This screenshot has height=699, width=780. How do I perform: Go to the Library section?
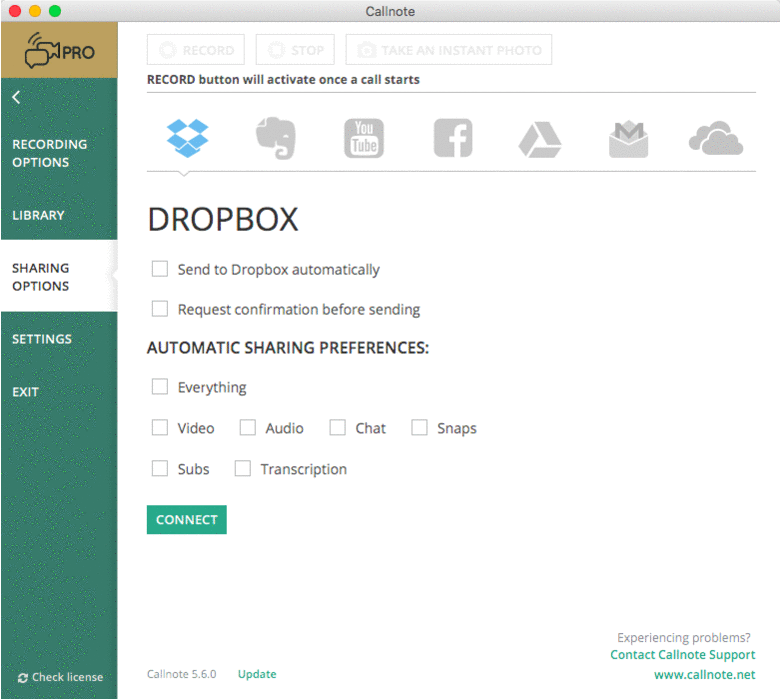pos(38,215)
